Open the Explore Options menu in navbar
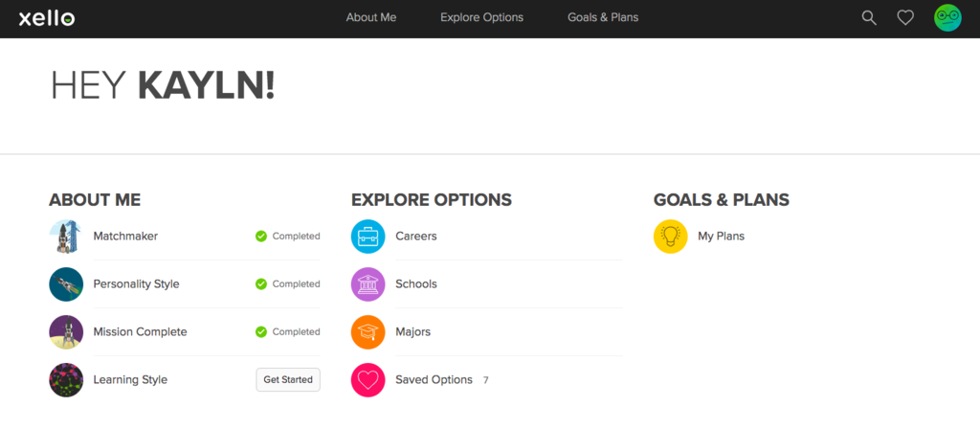Screen dimensions: 980x430 click(482, 17)
